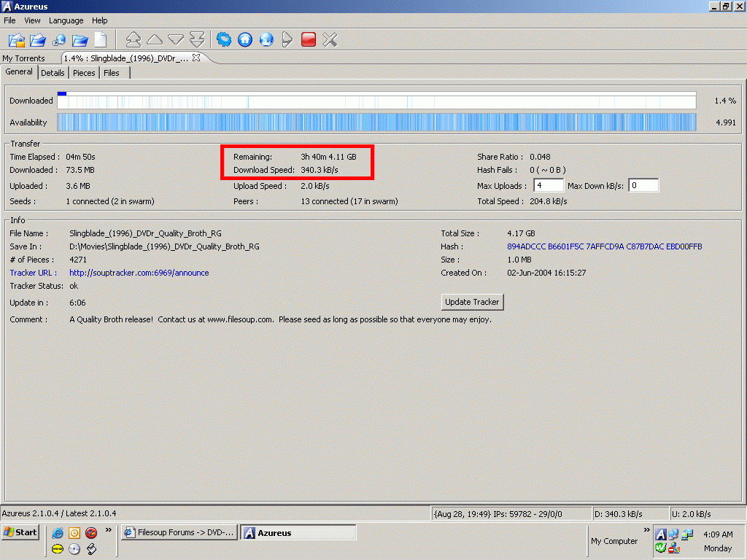Remove torrent with the X toolbar icon

click(x=330, y=39)
